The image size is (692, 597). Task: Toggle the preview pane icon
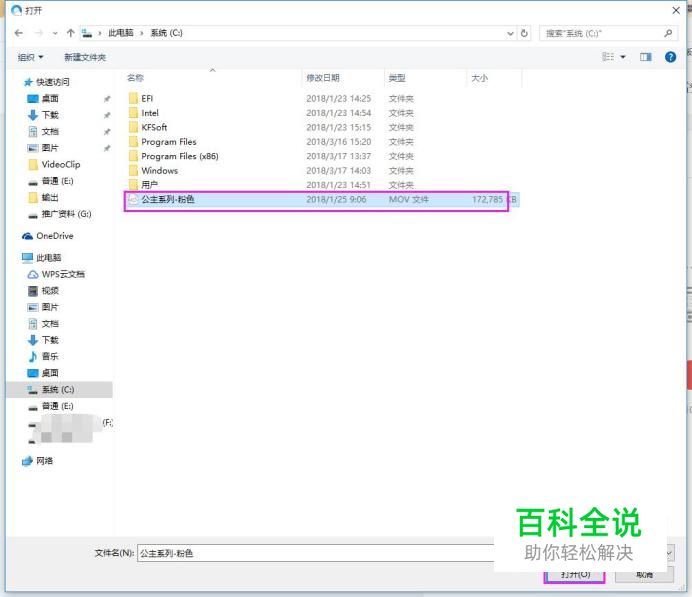tap(646, 57)
